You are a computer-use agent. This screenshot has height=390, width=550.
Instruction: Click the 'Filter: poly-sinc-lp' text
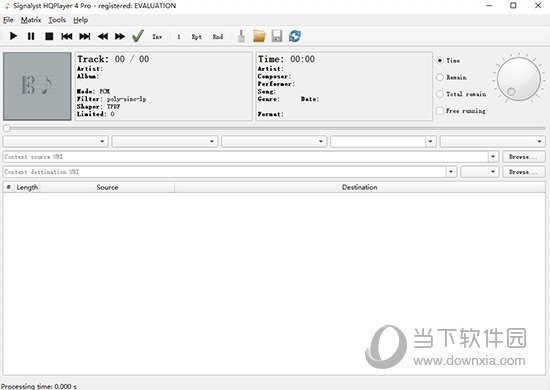point(112,99)
